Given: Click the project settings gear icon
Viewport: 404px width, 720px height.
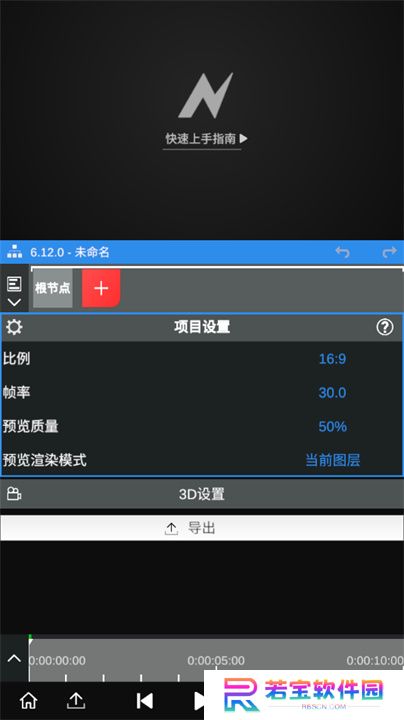Looking at the screenshot, I should click(x=14, y=327).
